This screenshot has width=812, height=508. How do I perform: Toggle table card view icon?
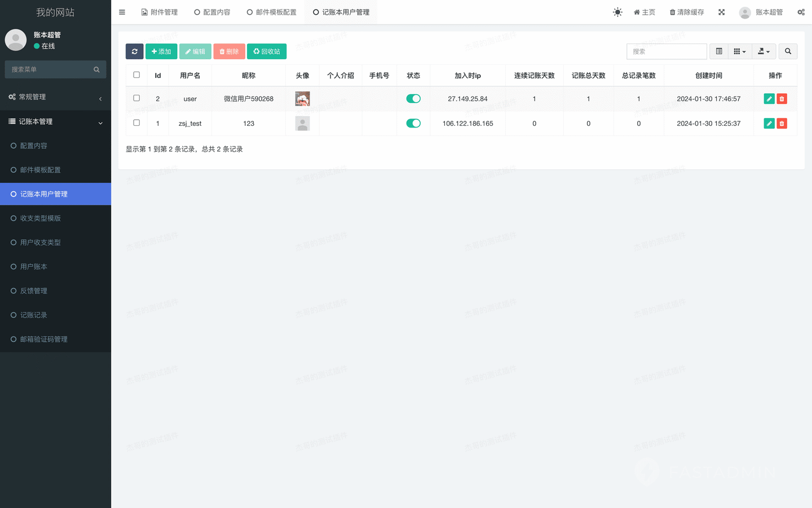click(719, 51)
